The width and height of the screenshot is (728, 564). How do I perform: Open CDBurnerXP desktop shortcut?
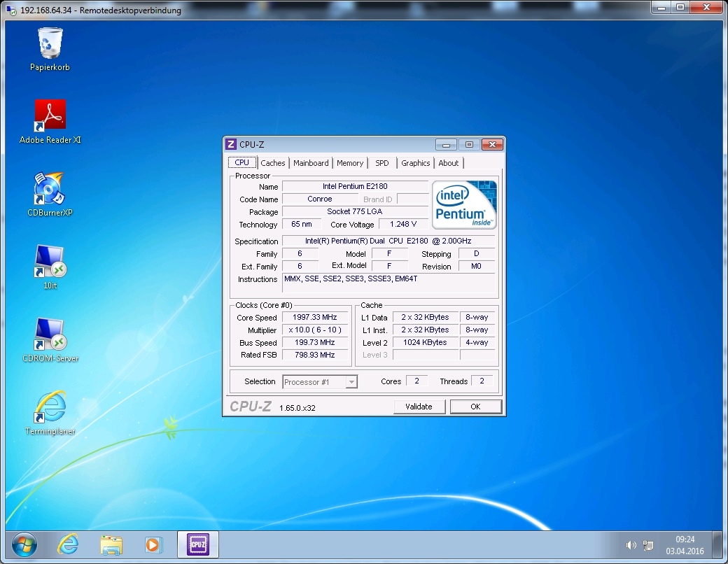pyautogui.click(x=50, y=195)
